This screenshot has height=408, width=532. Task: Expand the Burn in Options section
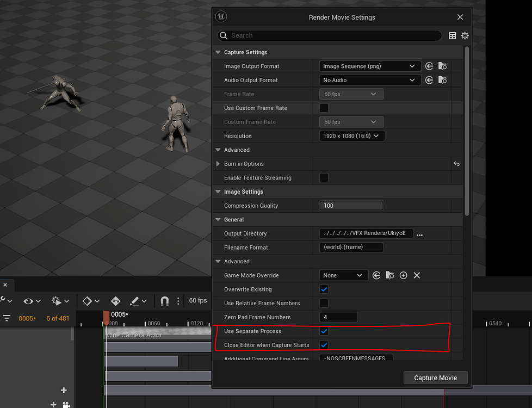tap(218, 164)
